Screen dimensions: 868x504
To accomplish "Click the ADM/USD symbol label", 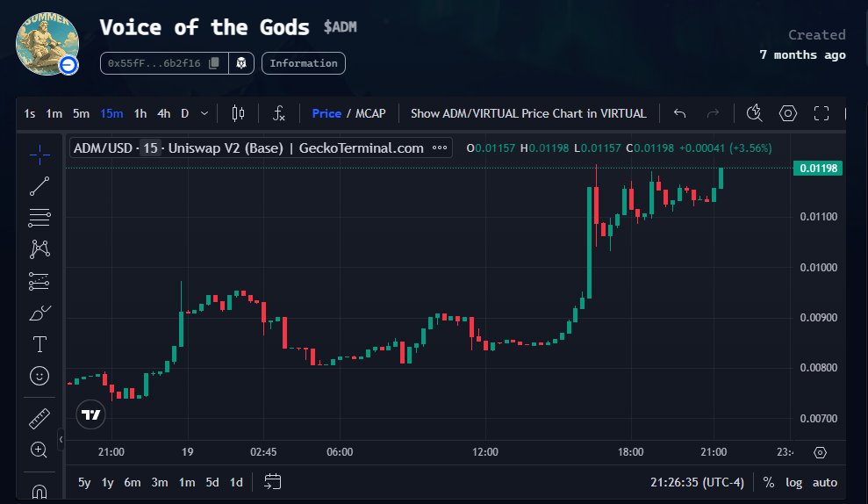I will coord(103,148).
